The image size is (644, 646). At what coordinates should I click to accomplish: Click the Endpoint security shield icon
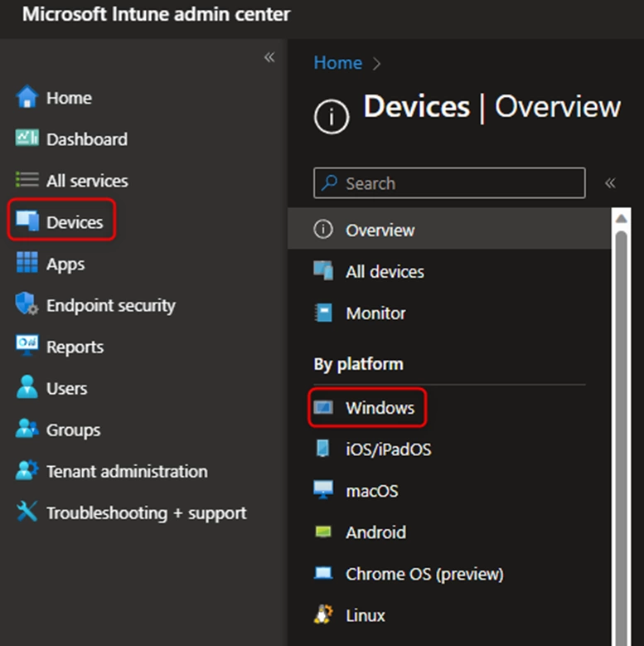coord(27,304)
